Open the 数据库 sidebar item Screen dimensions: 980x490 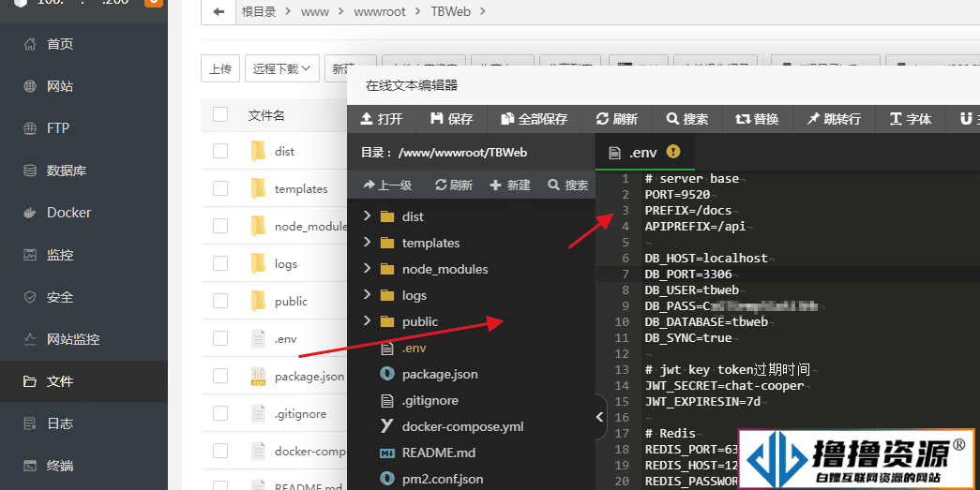[x=83, y=171]
